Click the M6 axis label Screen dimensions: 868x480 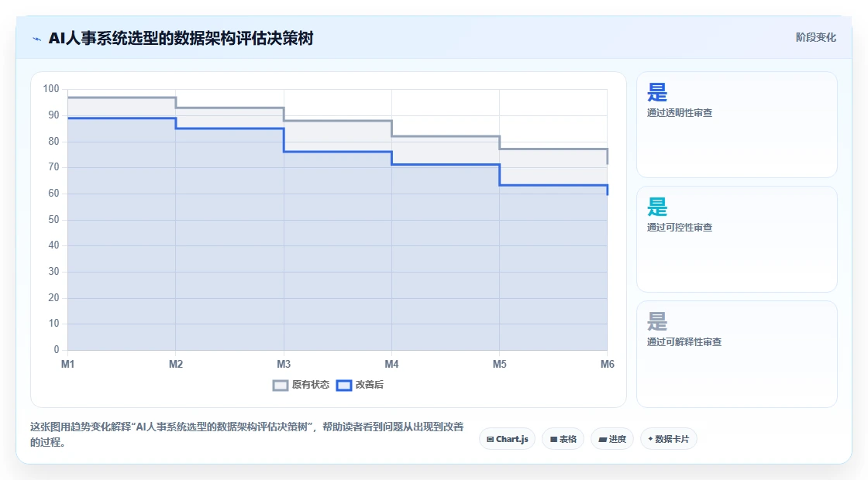tap(608, 365)
